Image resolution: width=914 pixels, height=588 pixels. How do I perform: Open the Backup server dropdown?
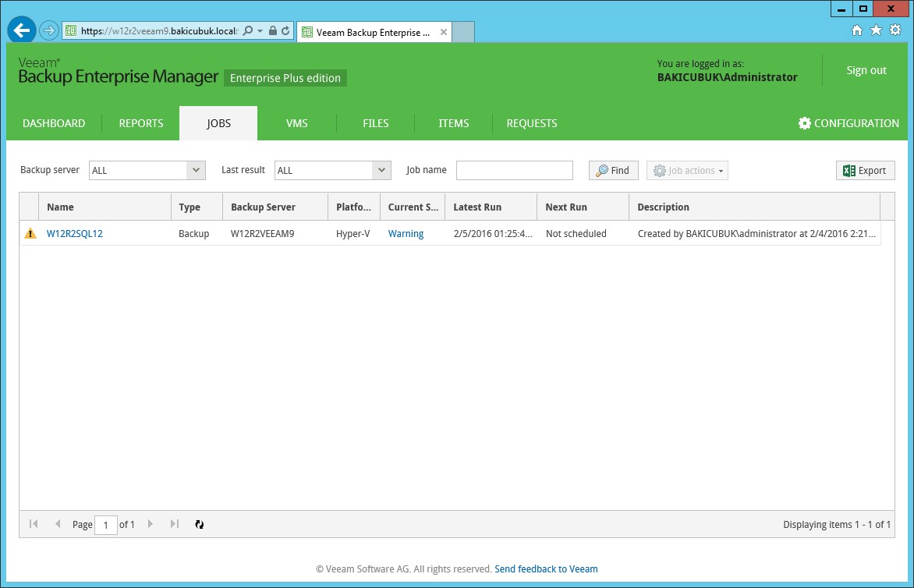click(197, 170)
